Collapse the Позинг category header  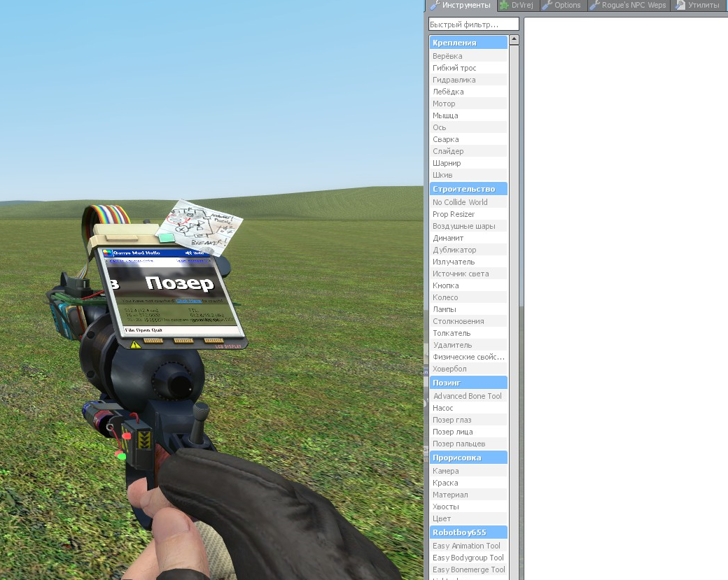[468, 383]
